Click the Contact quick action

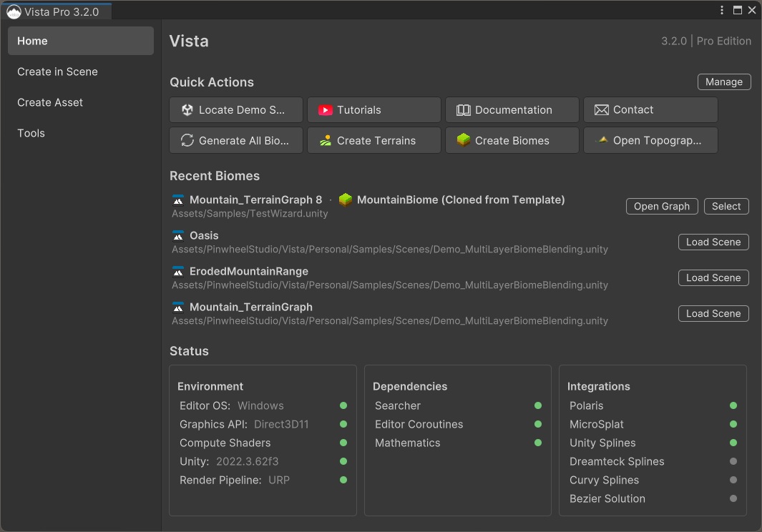(x=650, y=110)
